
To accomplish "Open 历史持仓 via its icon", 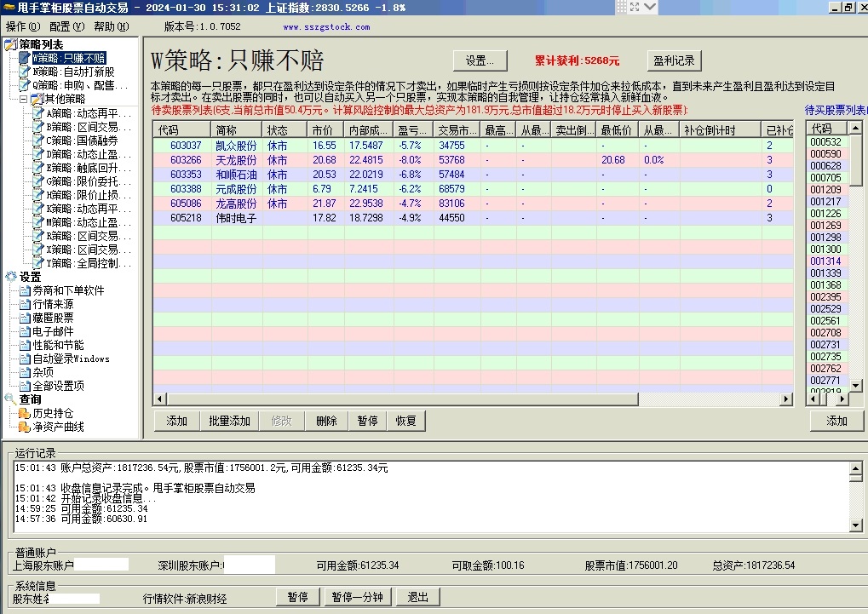I will pyautogui.click(x=25, y=413).
